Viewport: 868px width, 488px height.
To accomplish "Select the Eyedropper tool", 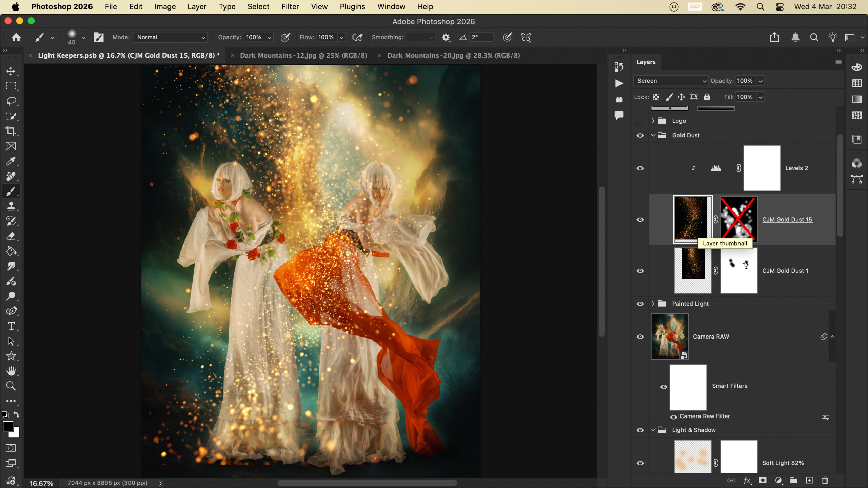I will pyautogui.click(x=11, y=161).
